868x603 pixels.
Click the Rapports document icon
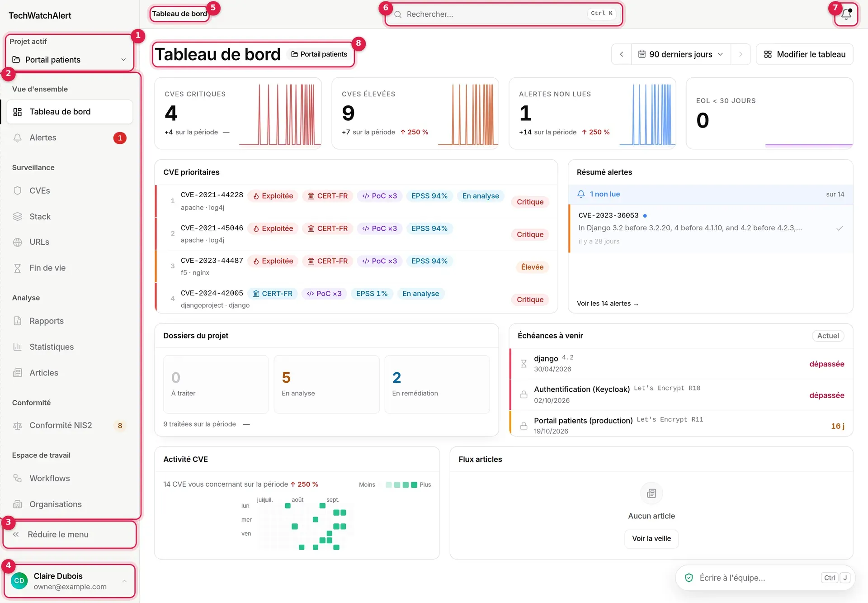pos(18,321)
